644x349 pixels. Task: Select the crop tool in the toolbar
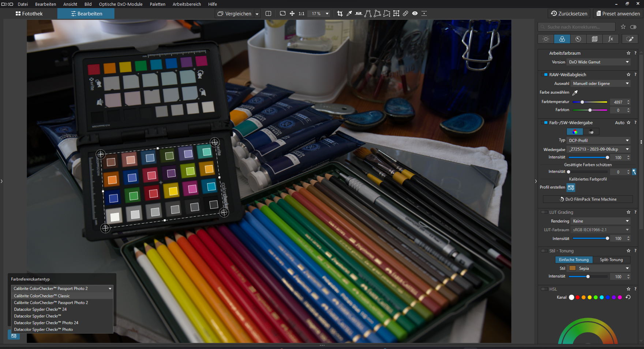coord(340,14)
